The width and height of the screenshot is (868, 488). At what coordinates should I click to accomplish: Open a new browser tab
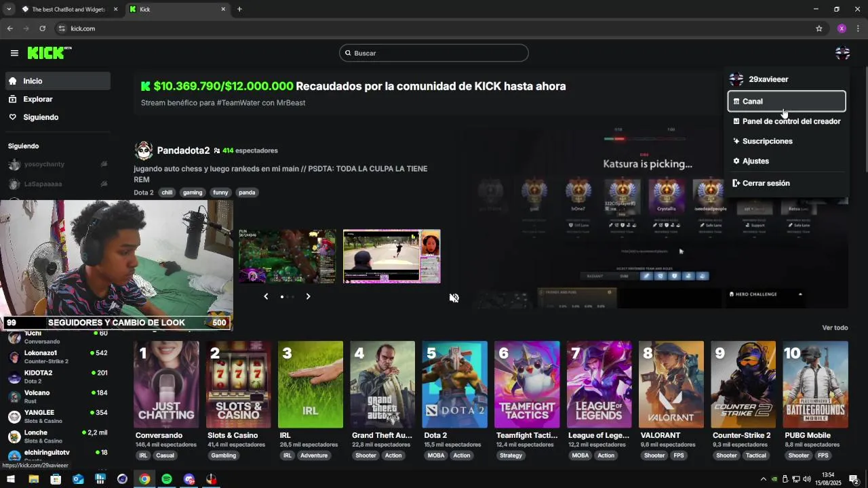[239, 9]
